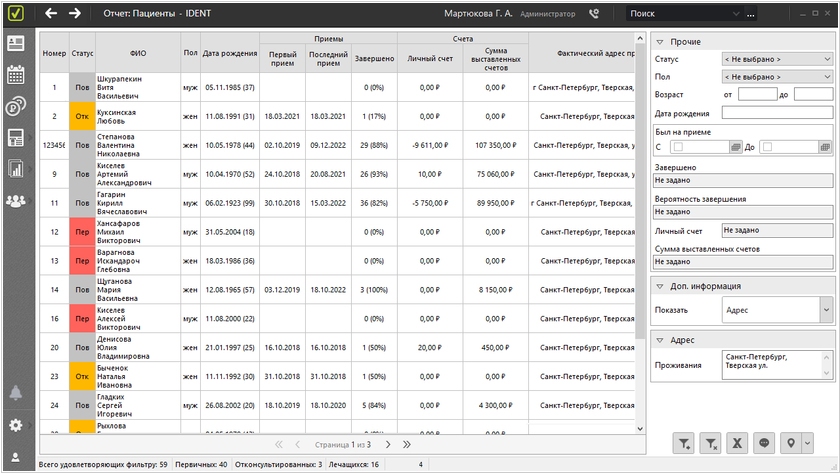Open calendar picker for 'С' date

click(x=736, y=147)
